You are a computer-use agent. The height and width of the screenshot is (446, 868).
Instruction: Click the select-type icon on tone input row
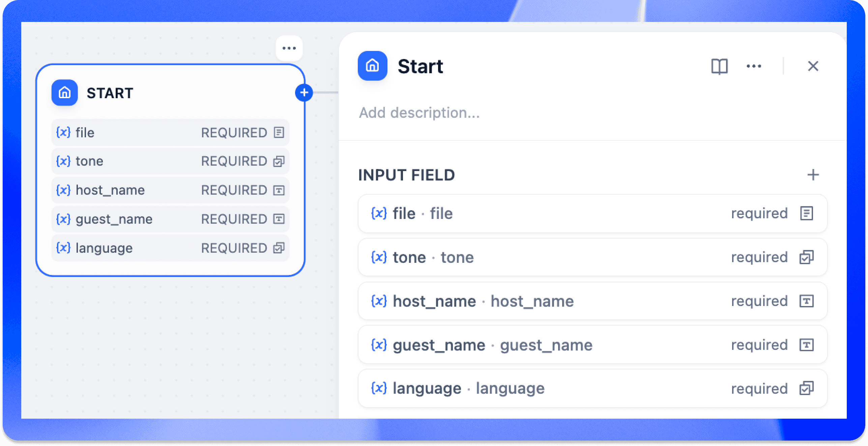pos(806,257)
